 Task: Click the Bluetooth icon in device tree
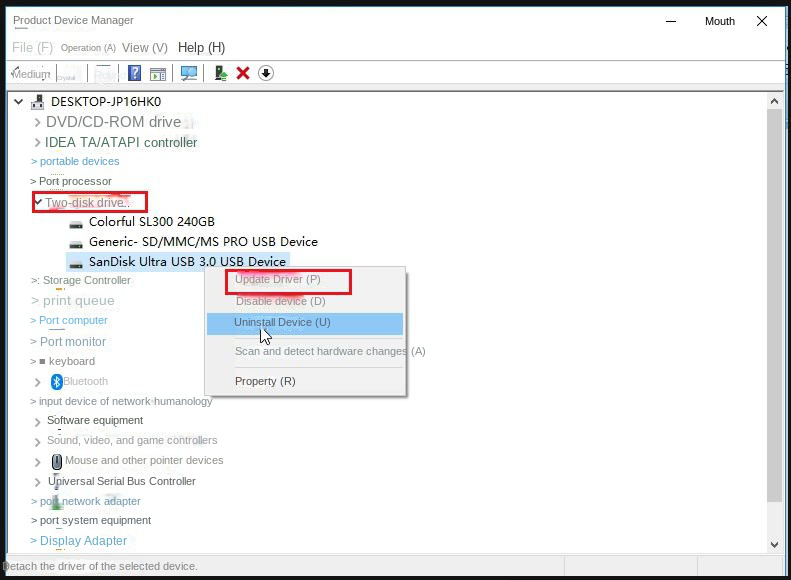(57, 381)
